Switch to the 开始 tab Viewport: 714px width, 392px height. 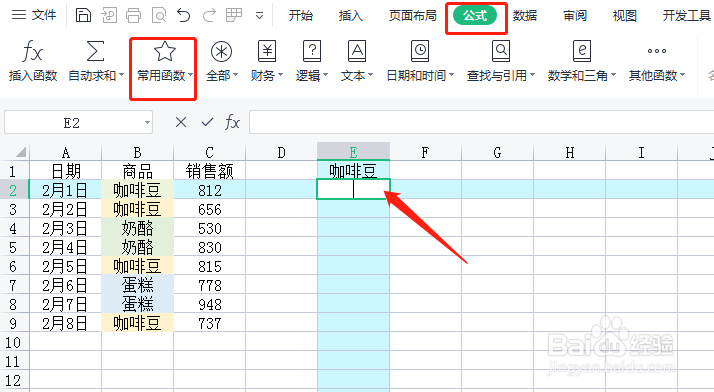[301, 15]
